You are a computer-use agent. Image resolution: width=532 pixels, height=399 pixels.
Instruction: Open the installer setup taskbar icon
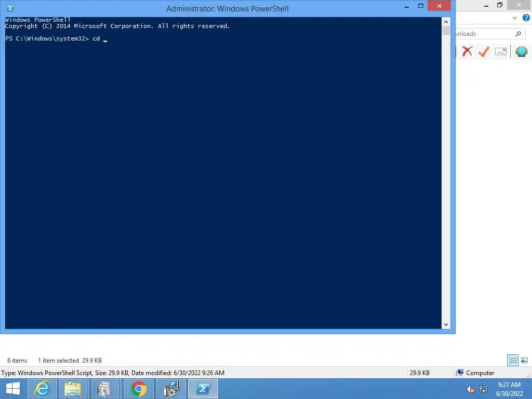(170, 389)
